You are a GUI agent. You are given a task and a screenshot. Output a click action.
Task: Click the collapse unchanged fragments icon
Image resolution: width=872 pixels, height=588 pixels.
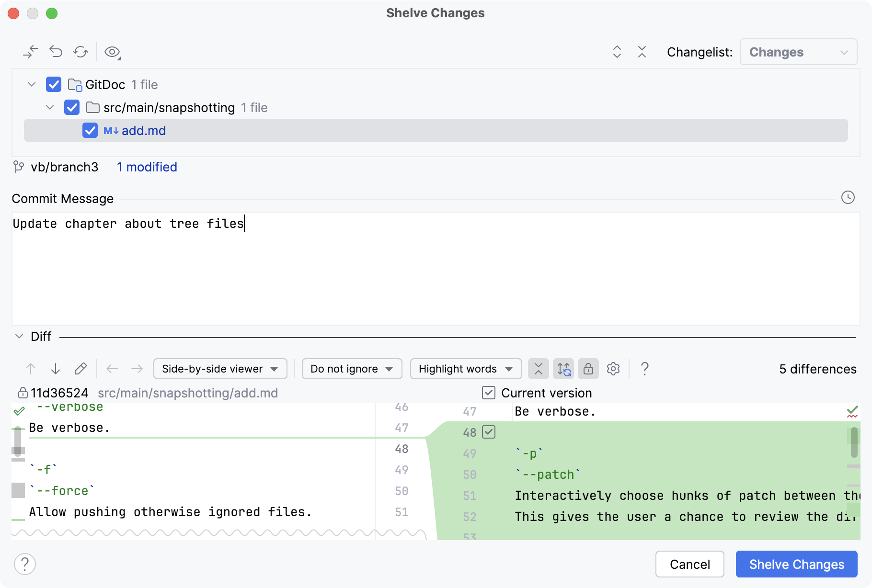538,369
